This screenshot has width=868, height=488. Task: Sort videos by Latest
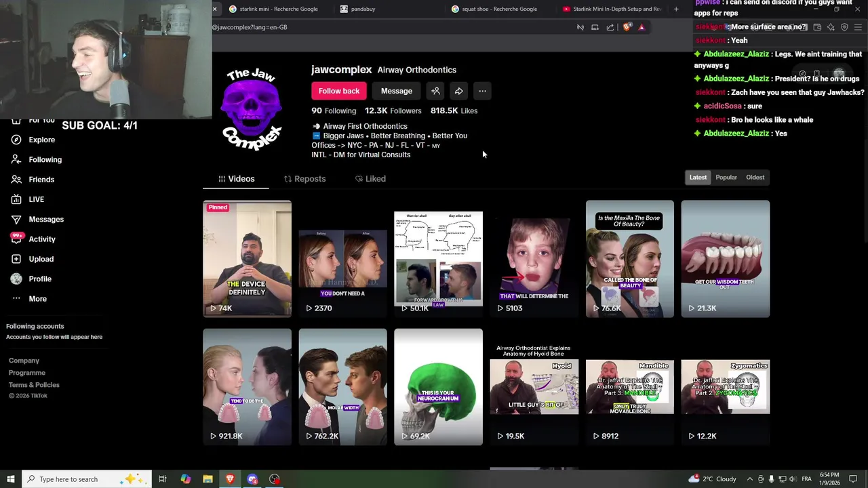[x=698, y=178]
